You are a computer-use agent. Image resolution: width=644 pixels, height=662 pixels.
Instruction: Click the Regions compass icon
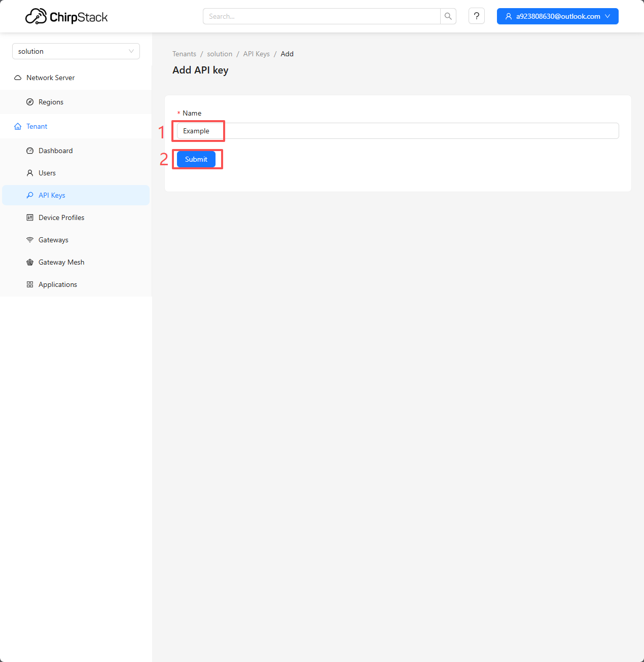coord(30,102)
